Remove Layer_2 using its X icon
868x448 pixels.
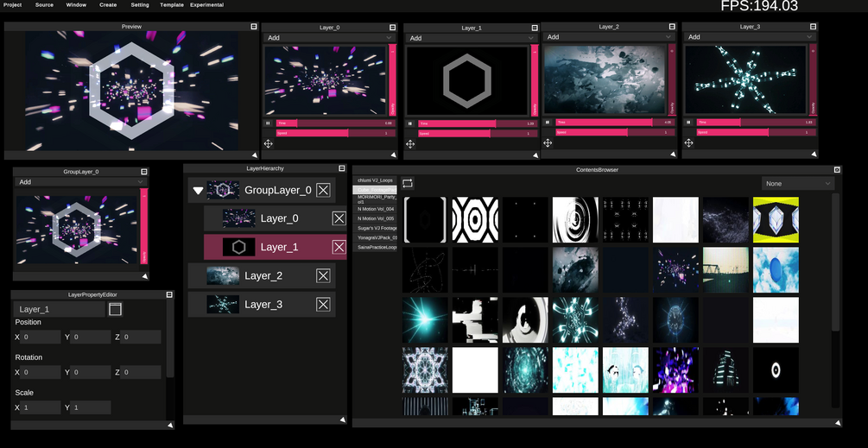[x=323, y=275]
